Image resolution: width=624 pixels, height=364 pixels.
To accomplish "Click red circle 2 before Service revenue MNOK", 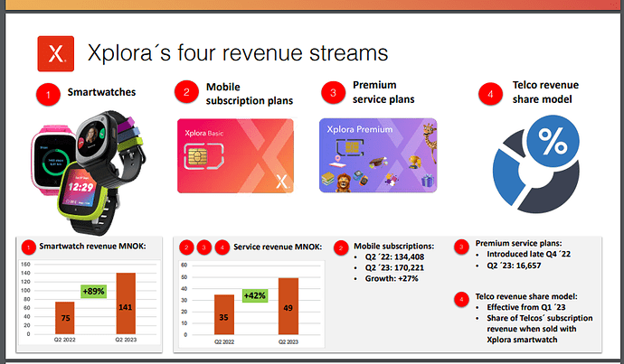I will [x=186, y=247].
